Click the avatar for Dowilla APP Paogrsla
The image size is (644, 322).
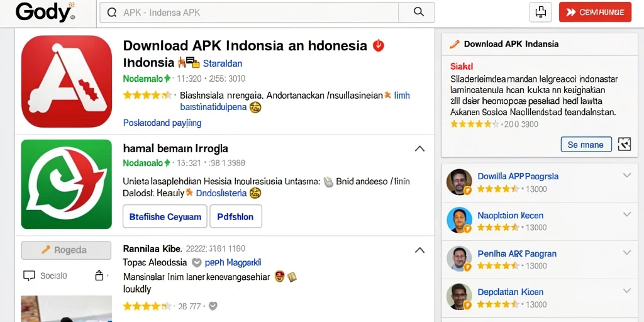click(x=459, y=182)
